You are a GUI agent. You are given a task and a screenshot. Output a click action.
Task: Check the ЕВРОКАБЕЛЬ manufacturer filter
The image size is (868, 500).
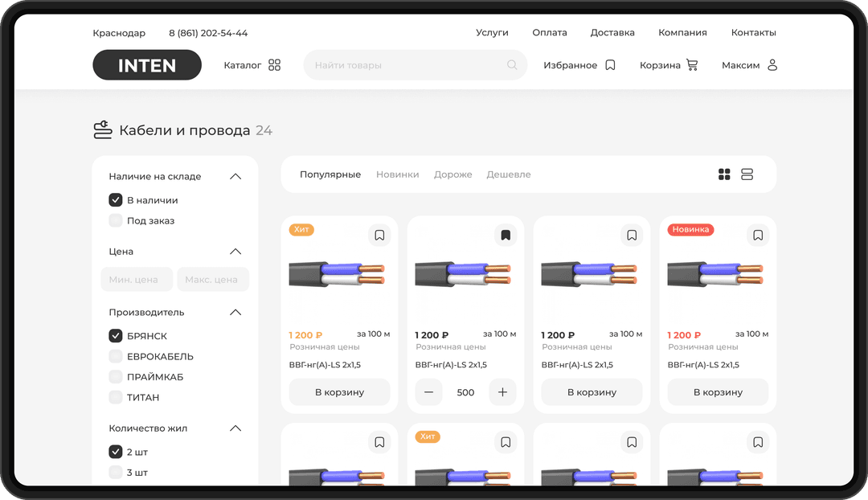[x=116, y=356]
